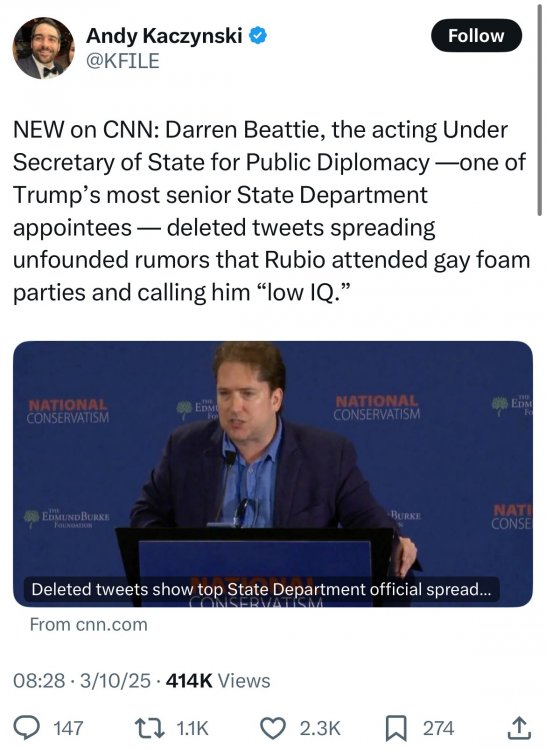Open the Andy Kaczynski display name
The image size is (546, 750).
tap(164, 35)
